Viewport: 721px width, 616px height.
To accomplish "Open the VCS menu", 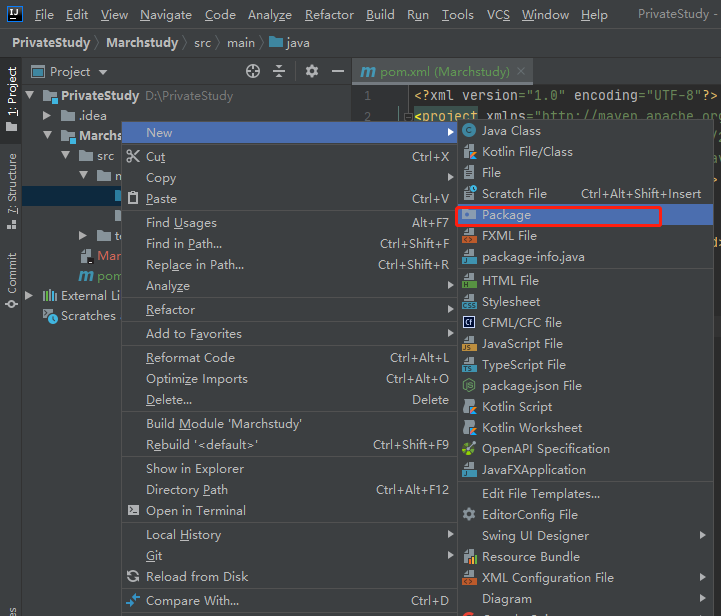I will click(498, 15).
